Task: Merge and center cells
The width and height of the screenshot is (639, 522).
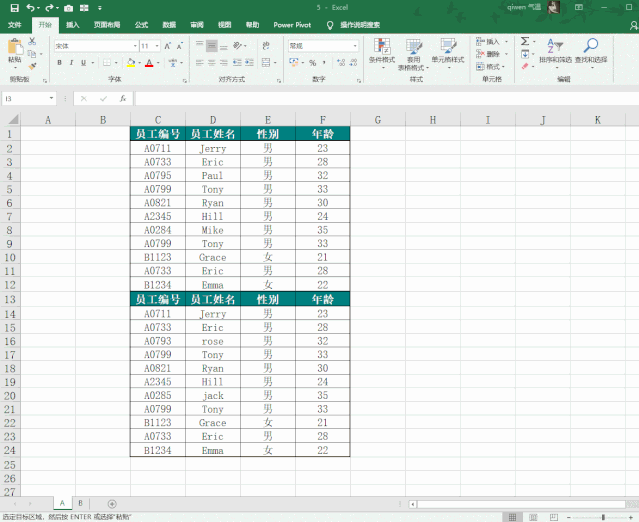Action: [266, 63]
